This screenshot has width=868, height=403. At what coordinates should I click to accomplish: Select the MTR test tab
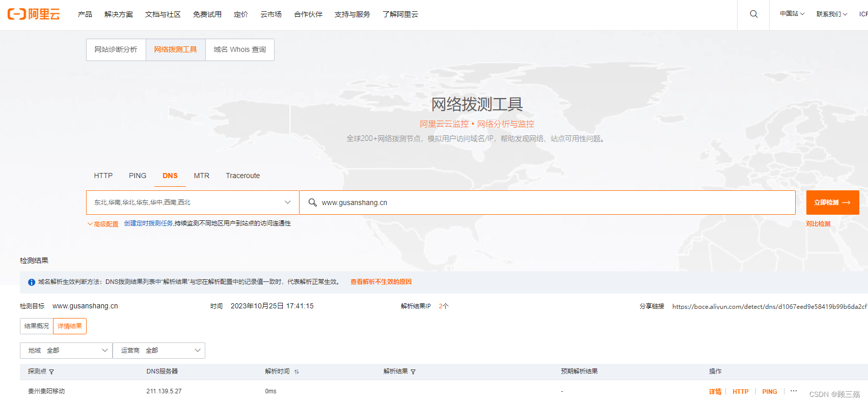point(202,176)
